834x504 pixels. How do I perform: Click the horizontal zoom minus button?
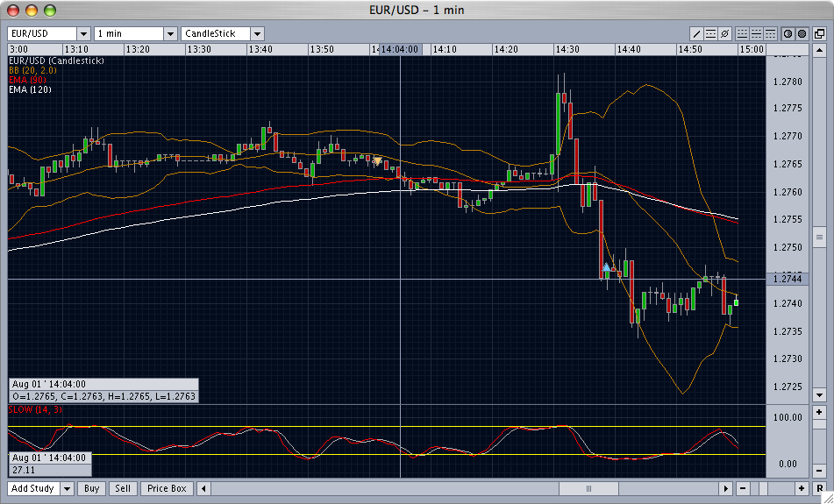[743, 488]
